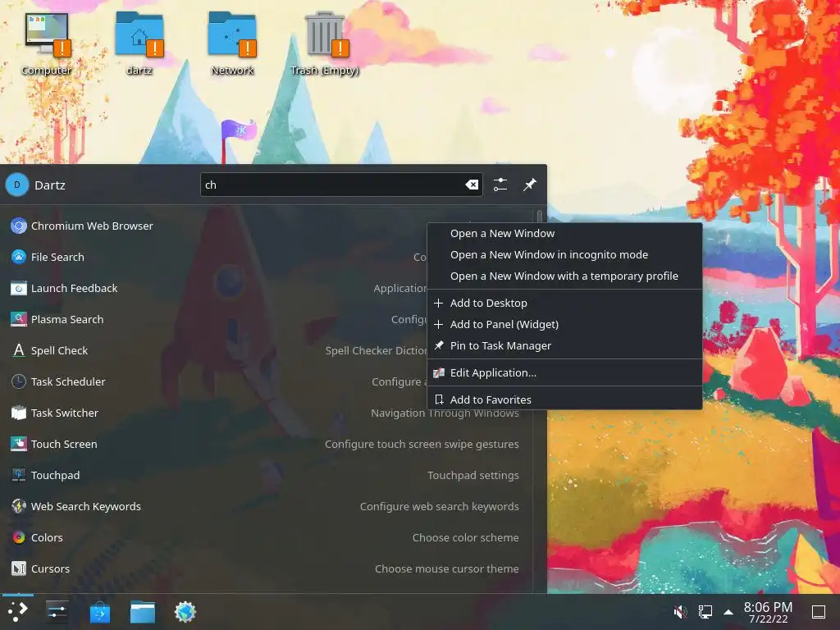
Task: Click the Chromium Web Browser icon
Action: pos(19,226)
